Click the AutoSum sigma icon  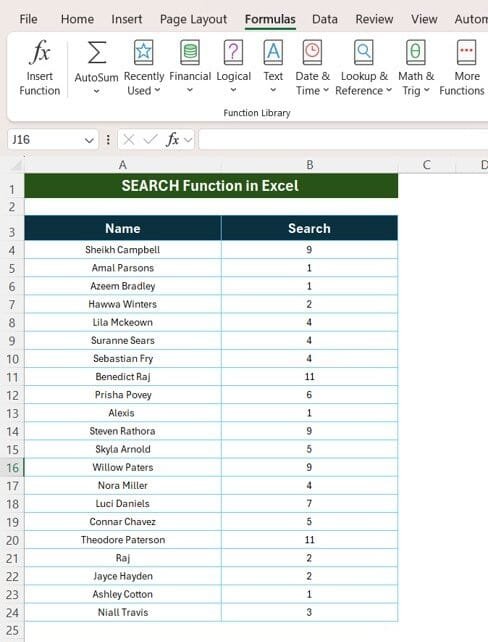coord(97,53)
